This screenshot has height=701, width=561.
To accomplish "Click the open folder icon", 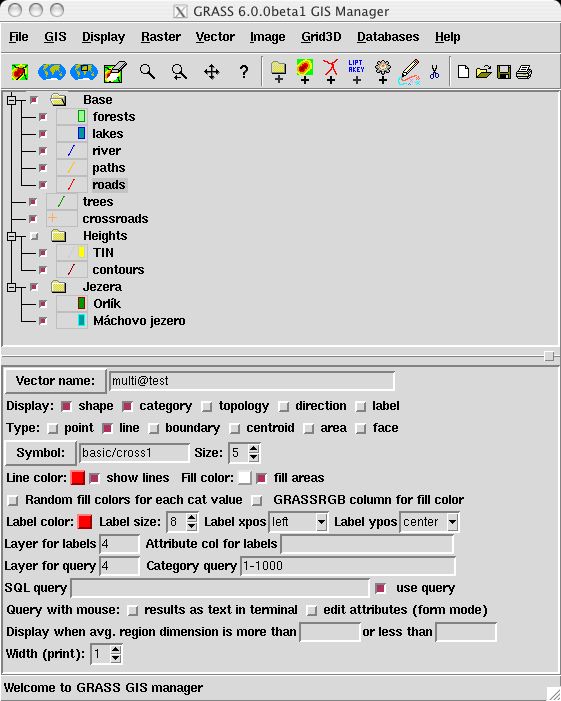I will pyautogui.click(x=484, y=72).
